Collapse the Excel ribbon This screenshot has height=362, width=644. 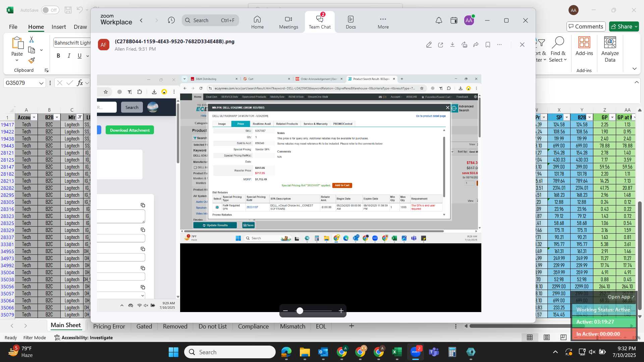click(634, 69)
